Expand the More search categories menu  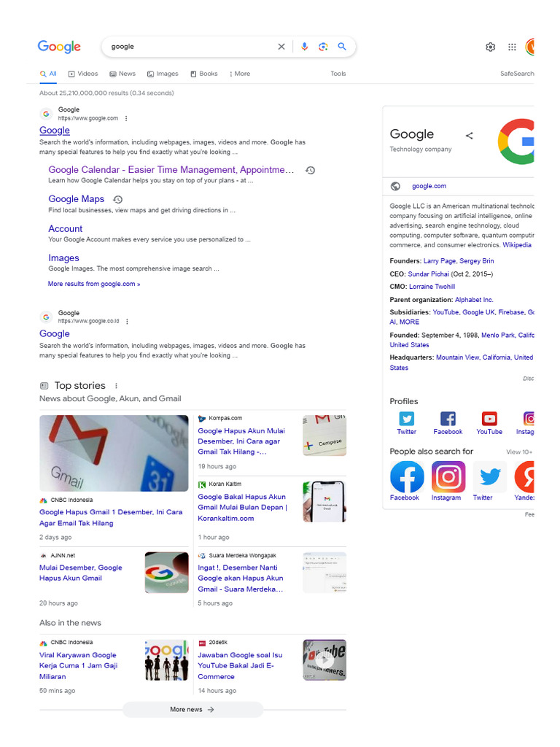(x=239, y=74)
